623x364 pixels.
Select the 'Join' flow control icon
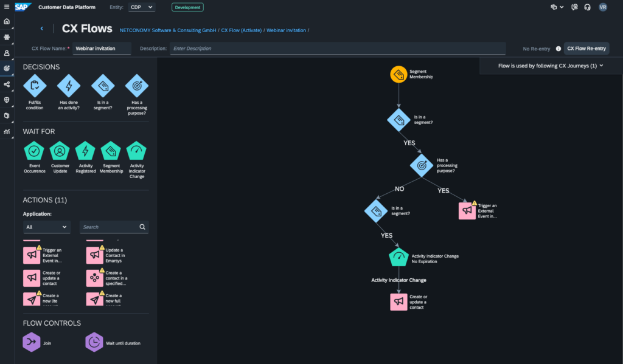tap(31, 342)
